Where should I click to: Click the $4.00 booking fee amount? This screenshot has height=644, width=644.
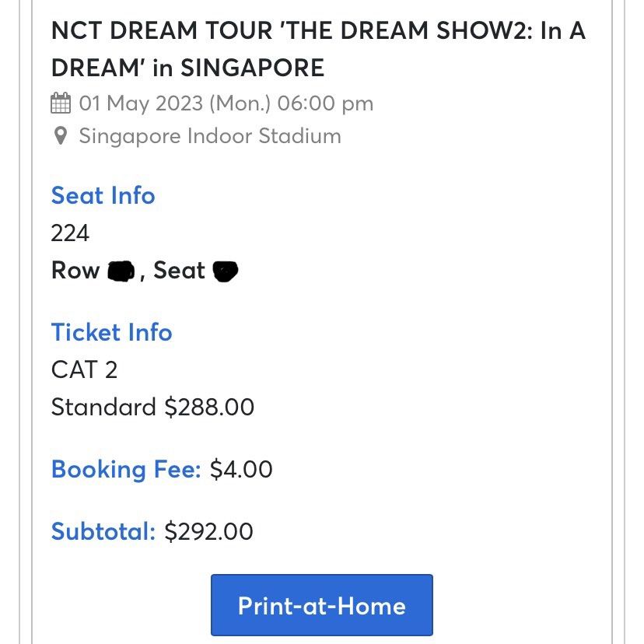240,469
